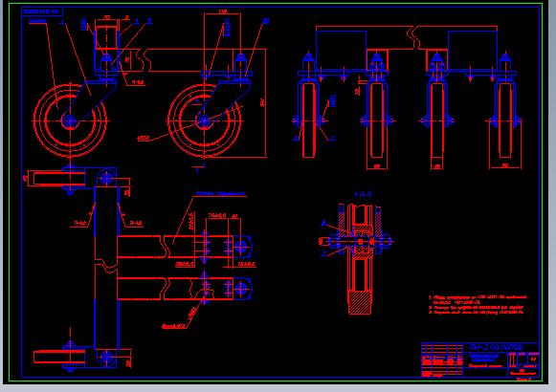This screenshot has height=392, width=556.
Task: Click the lower drawbar end eye in the plan view
Action: pyautogui.click(x=241, y=289)
